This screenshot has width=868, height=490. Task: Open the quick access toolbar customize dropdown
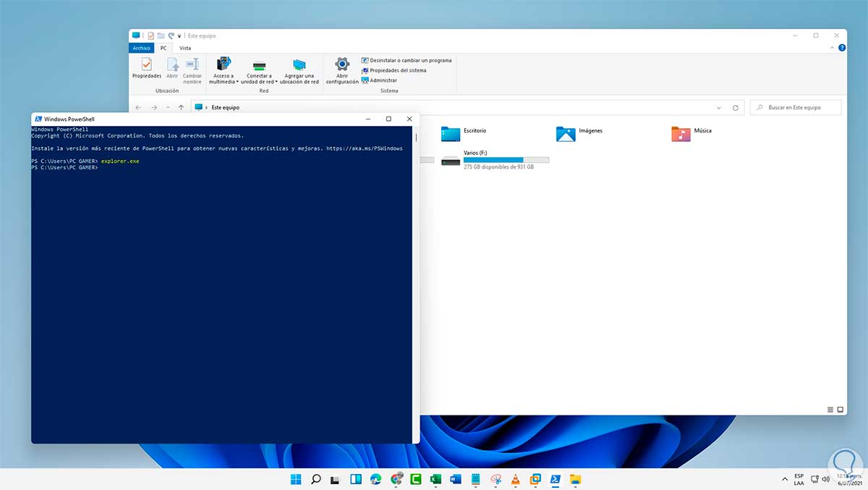click(179, 35)
